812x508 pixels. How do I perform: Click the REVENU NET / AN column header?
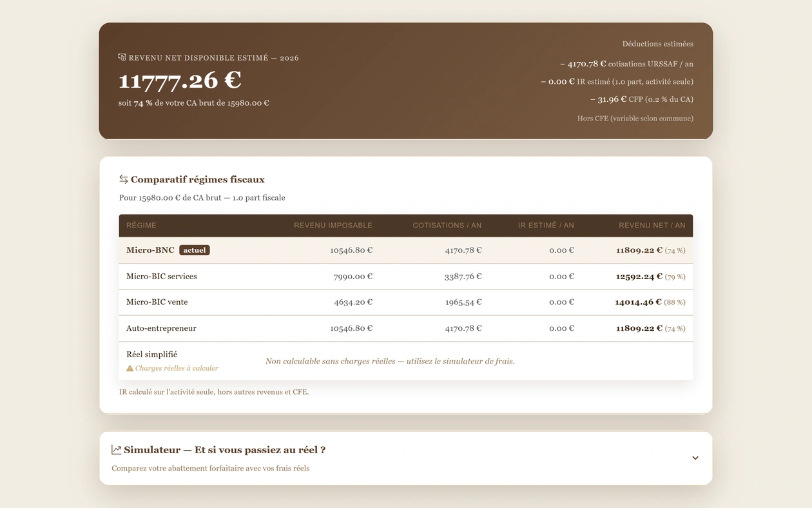[x=652, y=226]
